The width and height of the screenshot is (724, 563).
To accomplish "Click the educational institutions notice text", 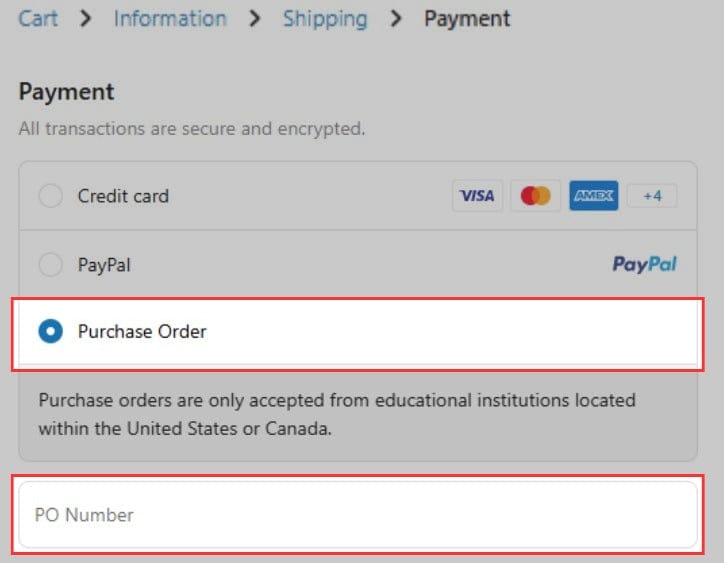I will [337, 414].
